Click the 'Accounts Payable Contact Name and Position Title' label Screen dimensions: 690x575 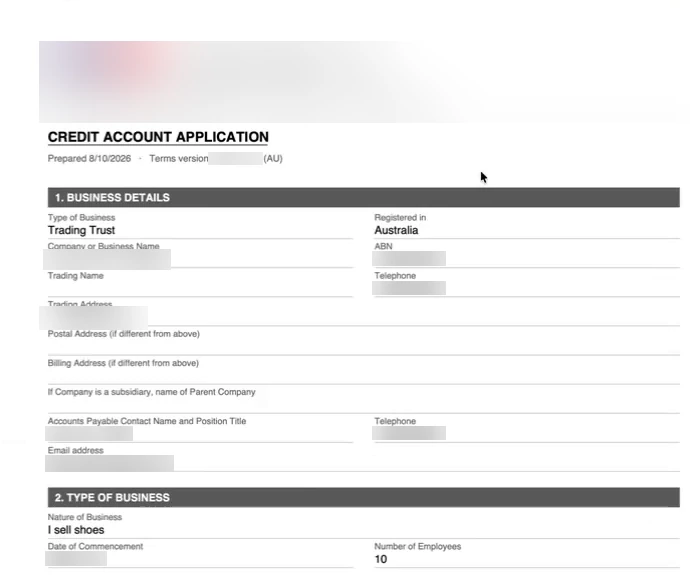coord(147,421)
